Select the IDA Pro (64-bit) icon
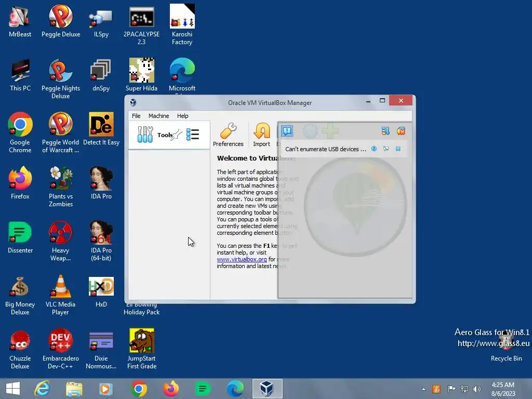The width and height of the screenshot is (532, 399). click(x=101, y=241)
